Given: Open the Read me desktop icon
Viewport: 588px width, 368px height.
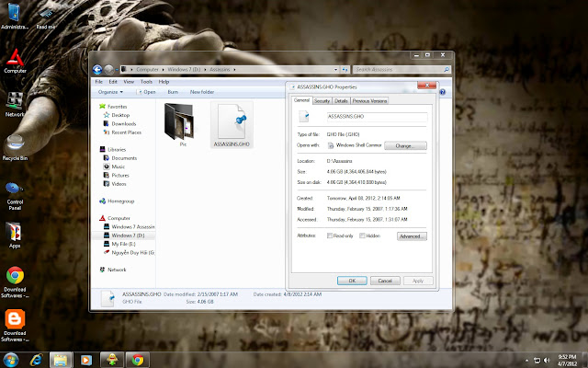Looking at the screenshot, I should tap(46, 17).
